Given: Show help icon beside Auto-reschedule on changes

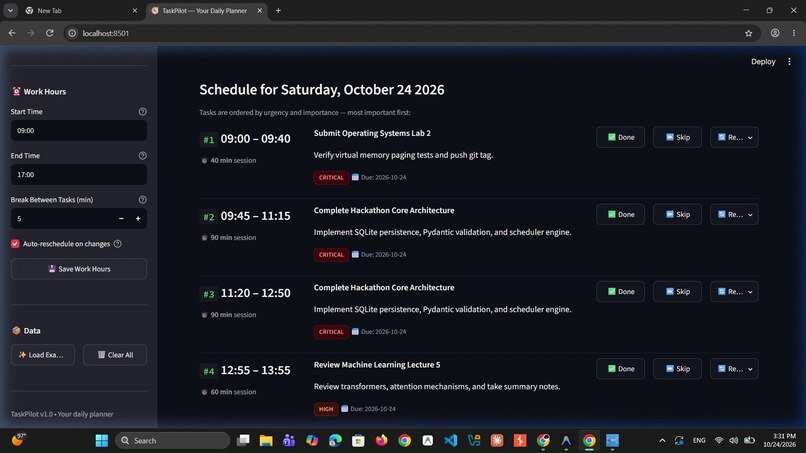Looking at the screenshot, I should (x=118, y=244).
